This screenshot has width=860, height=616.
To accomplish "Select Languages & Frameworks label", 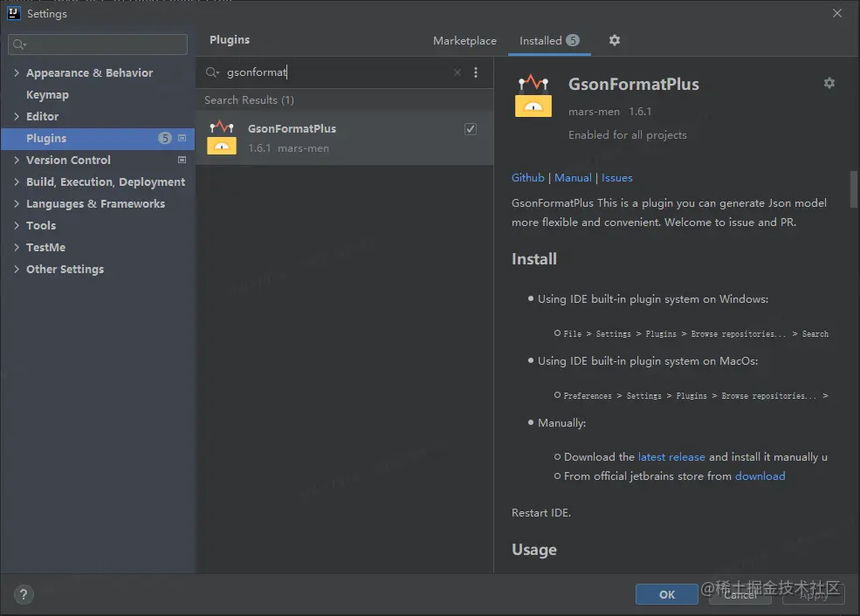I will click(x=95, y=204).
